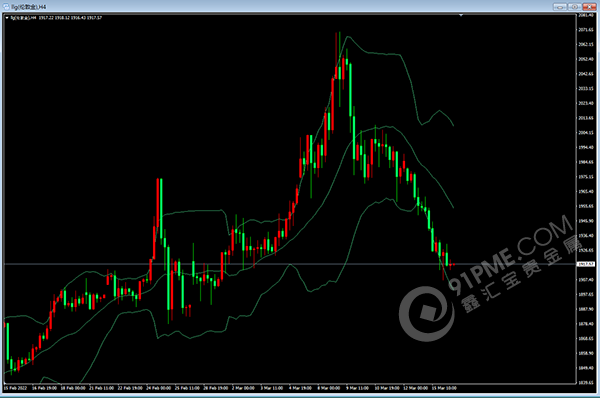Click the 15 Feb 2022 date label
Screen dimensions: 600x398
[x=16, y=388]
